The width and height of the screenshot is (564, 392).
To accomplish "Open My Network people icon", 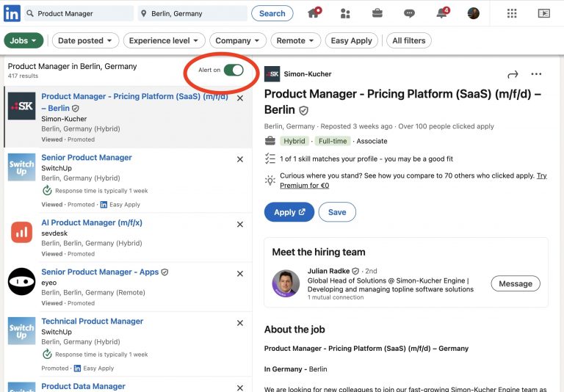I will [345, 13].
